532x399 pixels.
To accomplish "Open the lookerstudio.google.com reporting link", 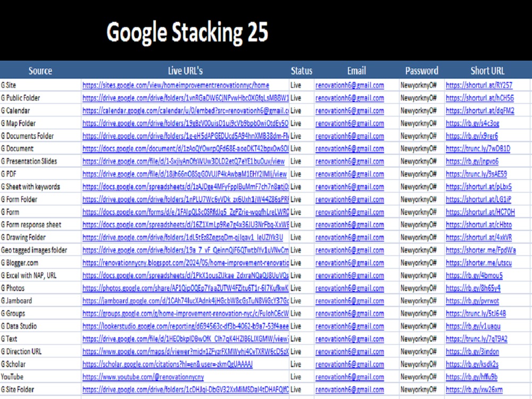I will pos(186,326).
